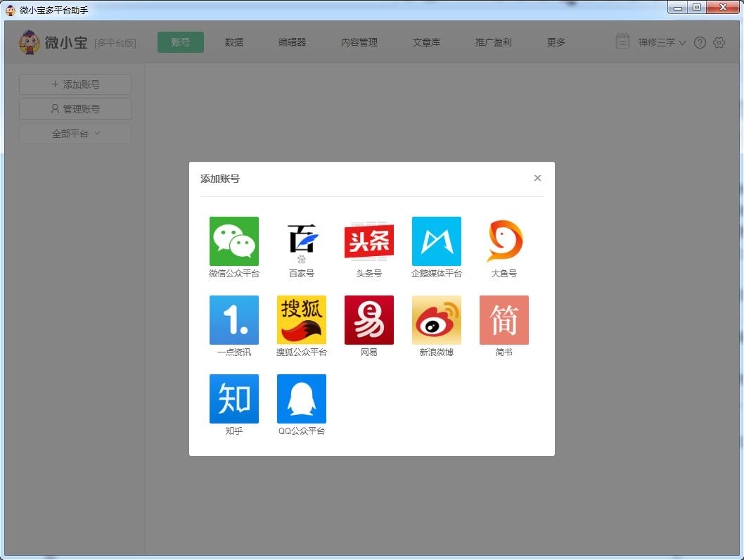Image resolution: width=744 pixels, height=560 pixels.
Task: Click the 搜狐公众平台 label text
Action: coord(301,352)
